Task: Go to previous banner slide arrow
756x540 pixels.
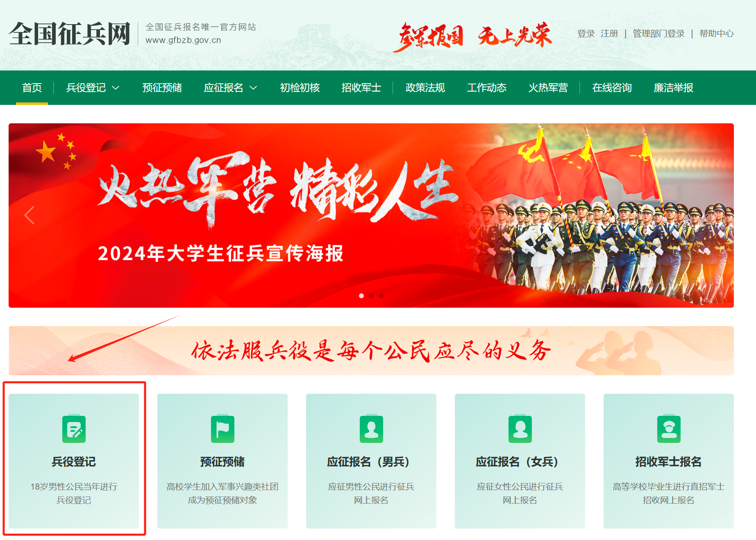Action: (29, 215)
